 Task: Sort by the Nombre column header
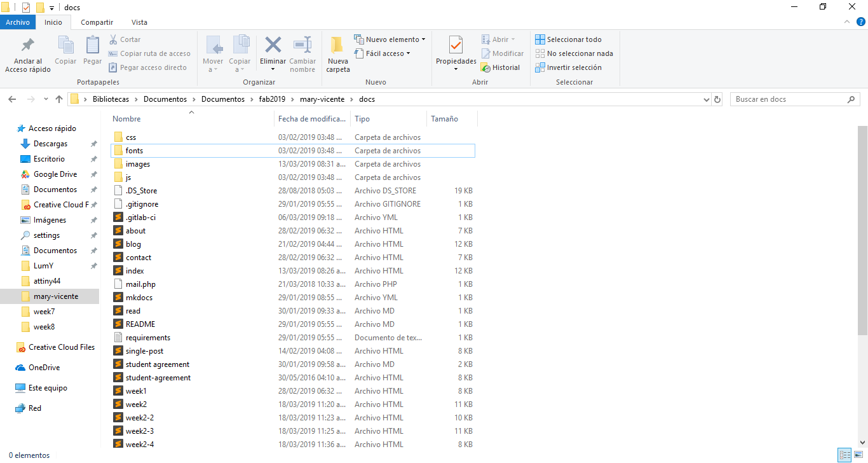pyautogui.click(x=191, y=119)
